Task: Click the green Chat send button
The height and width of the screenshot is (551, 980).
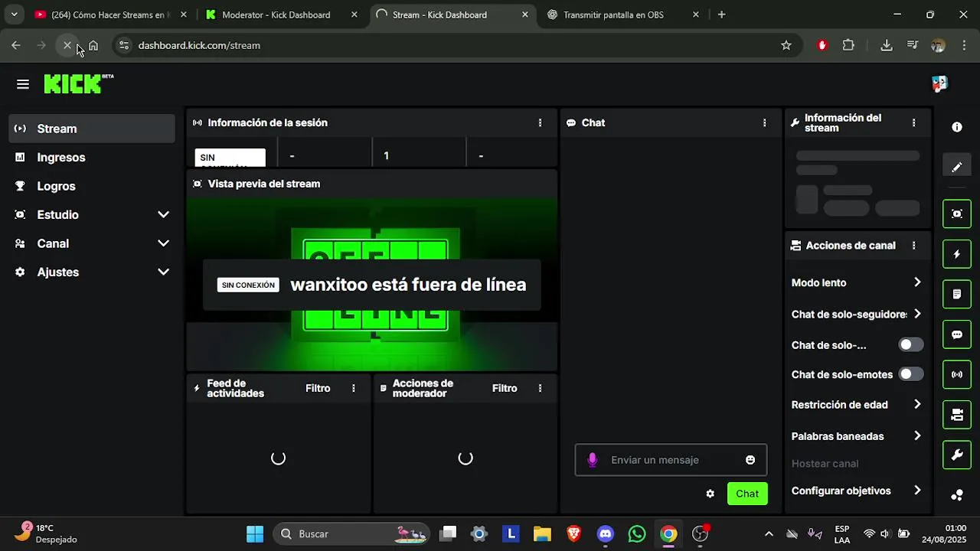Action: click(x=747, y=494)
